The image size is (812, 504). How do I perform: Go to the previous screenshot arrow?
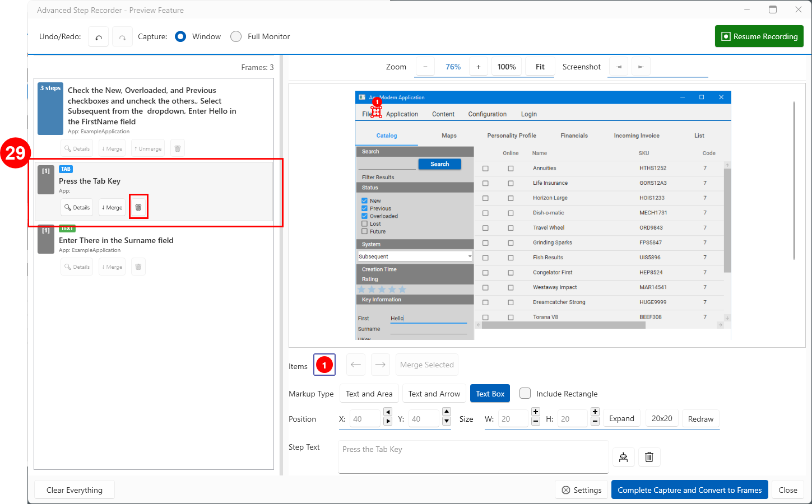click(618, 67)
